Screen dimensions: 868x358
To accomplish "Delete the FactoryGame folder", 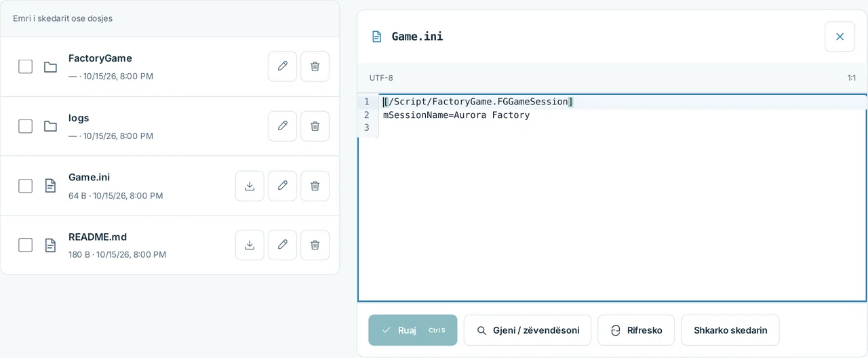I will (x=315, y=66).
